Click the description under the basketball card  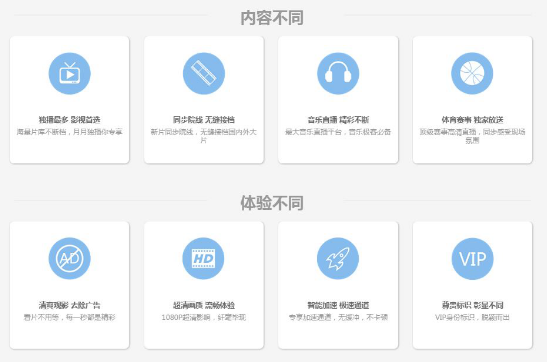click(472, 136)
